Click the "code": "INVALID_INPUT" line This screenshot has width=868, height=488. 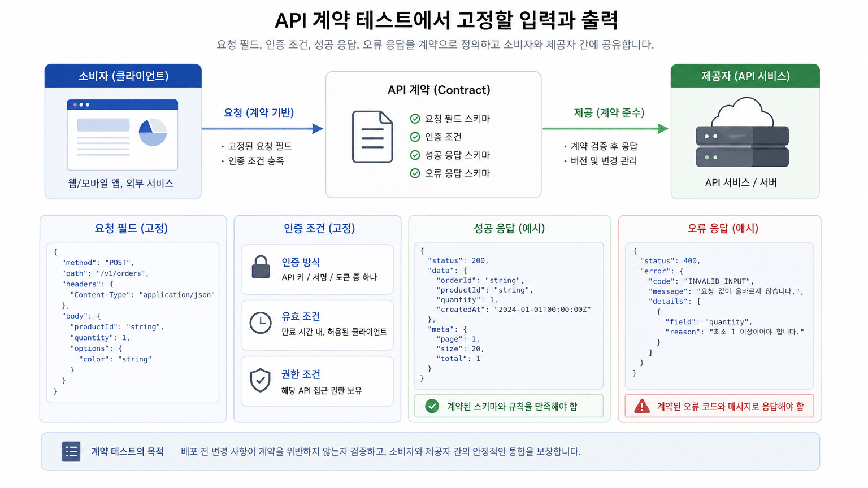pos(701,281)
